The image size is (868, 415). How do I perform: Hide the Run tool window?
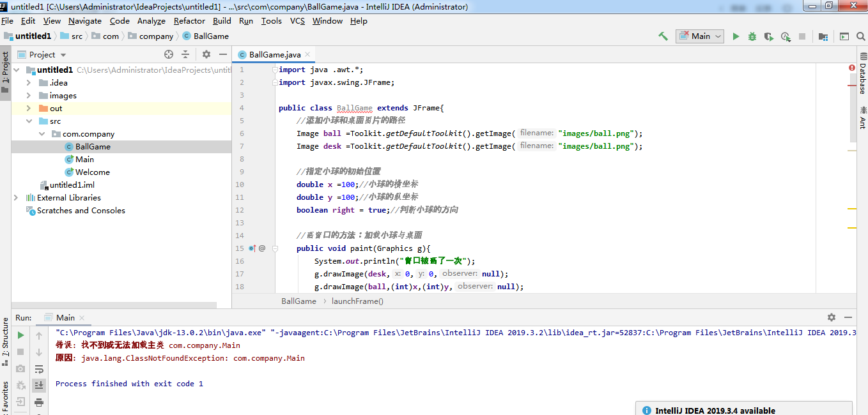(x=848, y=317)
